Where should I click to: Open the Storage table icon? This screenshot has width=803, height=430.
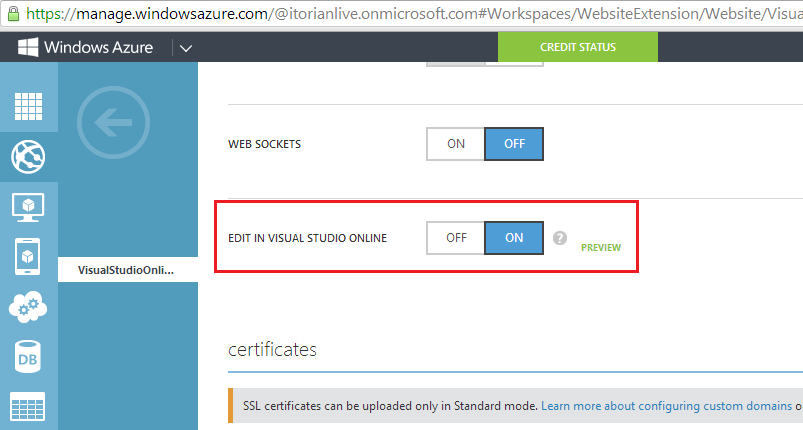point(28,407)
